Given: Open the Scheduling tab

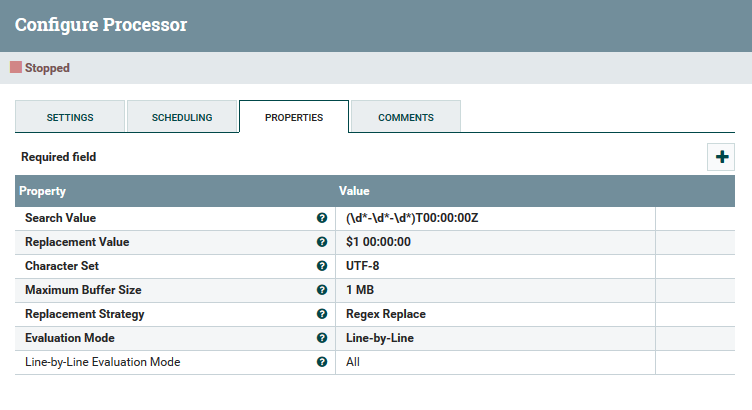Looking at the screenshot, I should tap(182, 117).
